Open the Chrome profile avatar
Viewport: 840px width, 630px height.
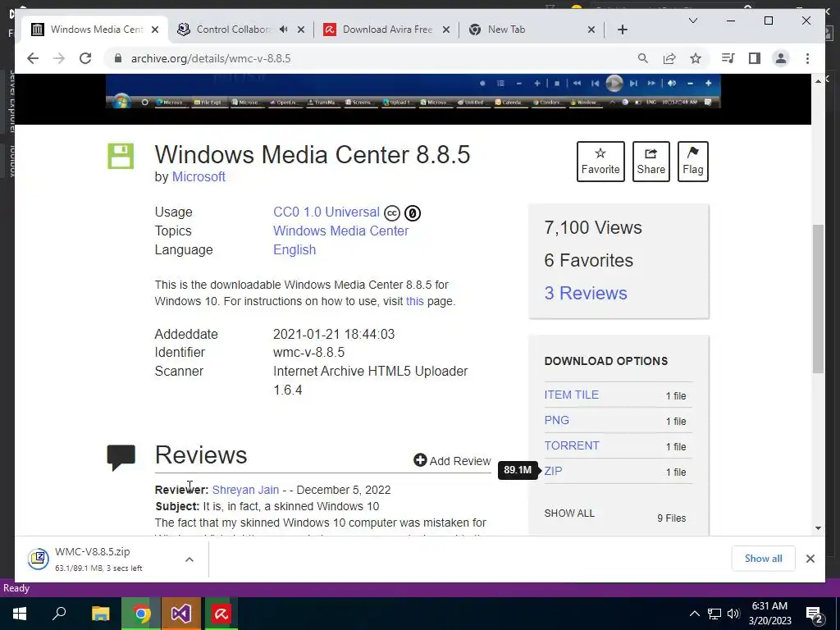[x=781, y=58]
